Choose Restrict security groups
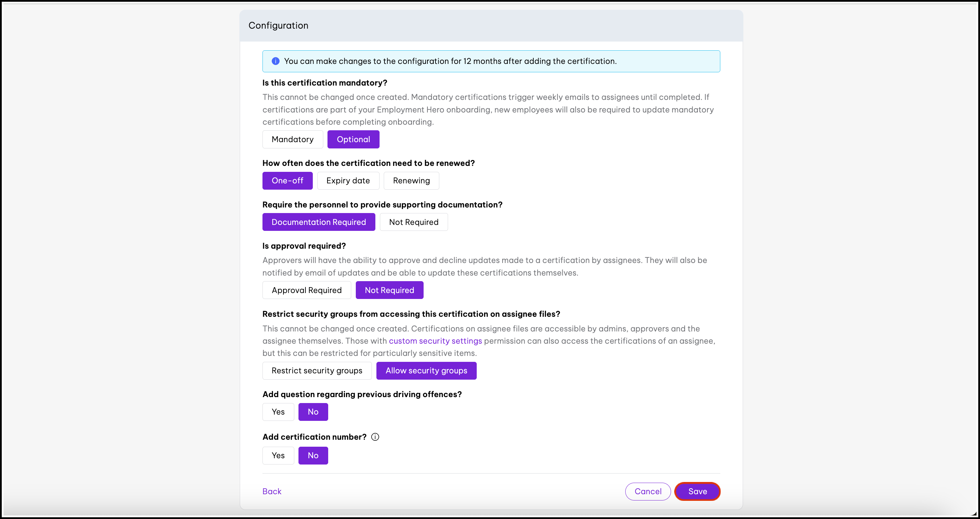Viewport: 980px width, 519px height. (317, 371)
